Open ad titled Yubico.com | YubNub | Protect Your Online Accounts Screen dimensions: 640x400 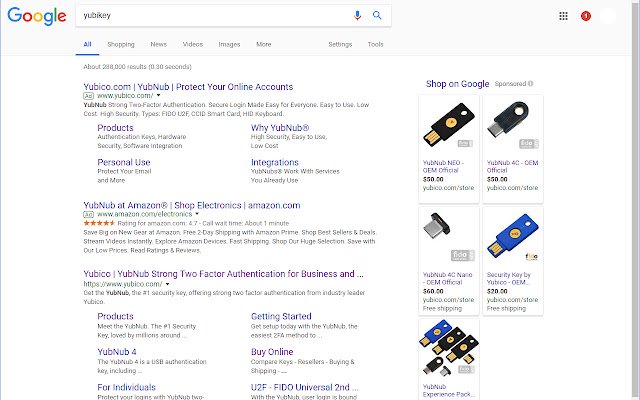tap(188, 87)
